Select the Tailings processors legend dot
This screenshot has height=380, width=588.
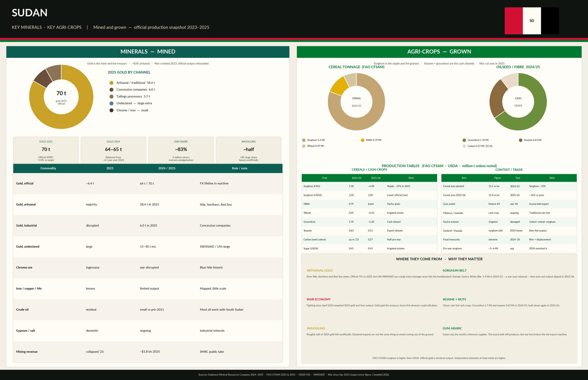pyautogui.click(x=111, y=97)
